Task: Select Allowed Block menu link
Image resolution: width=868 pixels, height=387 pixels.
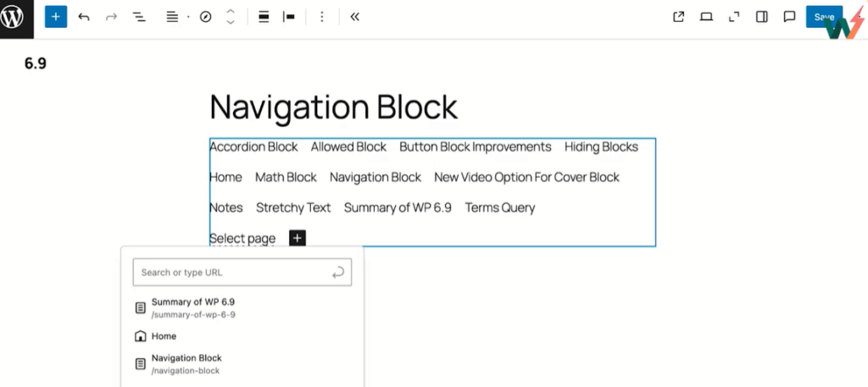Action: [x=348, y=147]
